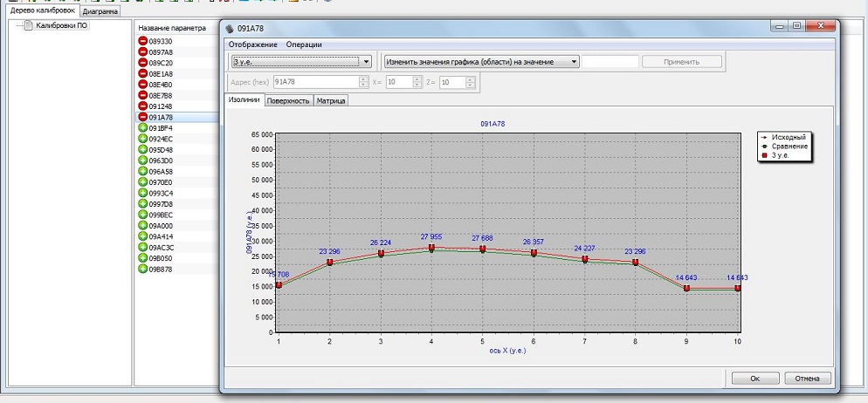This screenshot has width=868, height=403.
Task: Click the document icon beside Калибровки ПО
Action: (x=29, y=25)
